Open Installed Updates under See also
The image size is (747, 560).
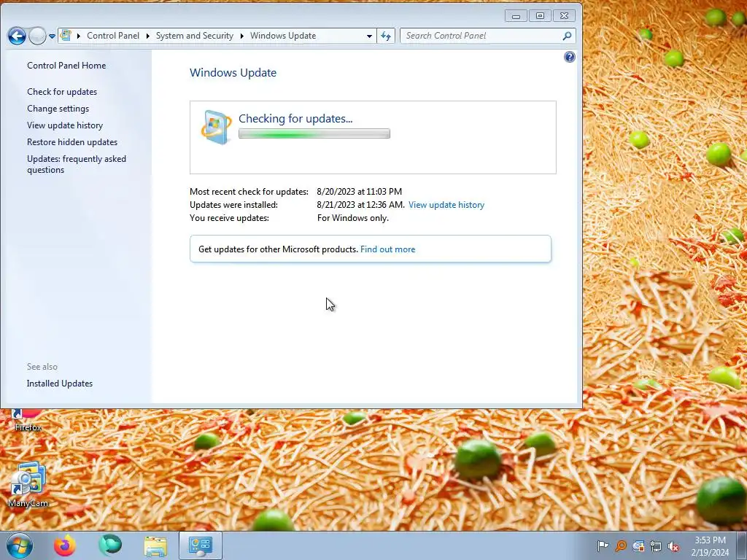pyautogui.click(x=60, y=384)
